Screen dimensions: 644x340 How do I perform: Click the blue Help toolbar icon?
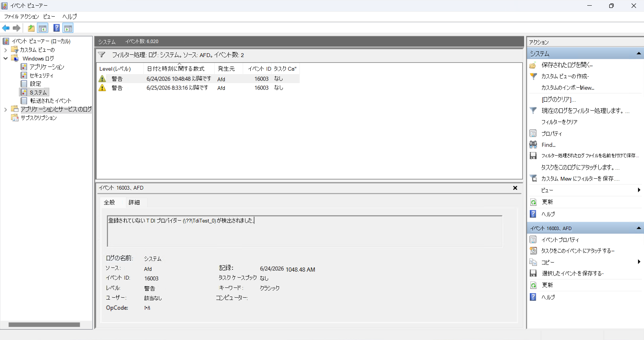click(x=56, y=28)
